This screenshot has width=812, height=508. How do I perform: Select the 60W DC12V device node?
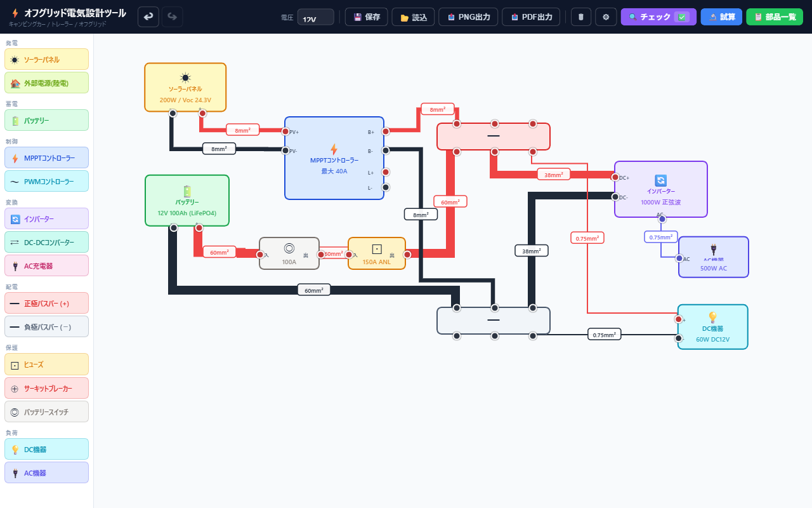(x=713, y=327)
